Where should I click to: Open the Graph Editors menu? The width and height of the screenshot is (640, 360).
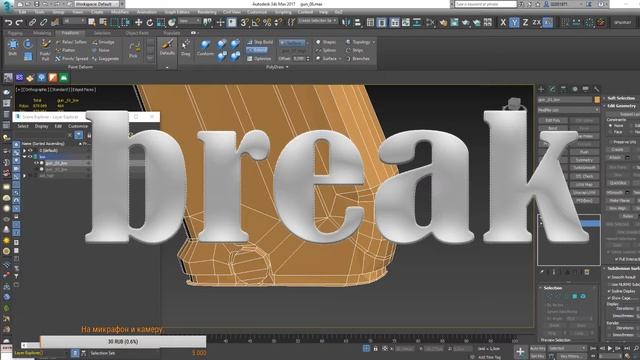click(177, 12)
